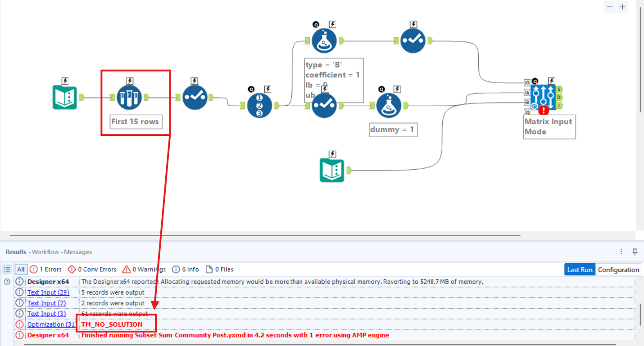Toggle the 1 Errors message filter

click(45, 269)
